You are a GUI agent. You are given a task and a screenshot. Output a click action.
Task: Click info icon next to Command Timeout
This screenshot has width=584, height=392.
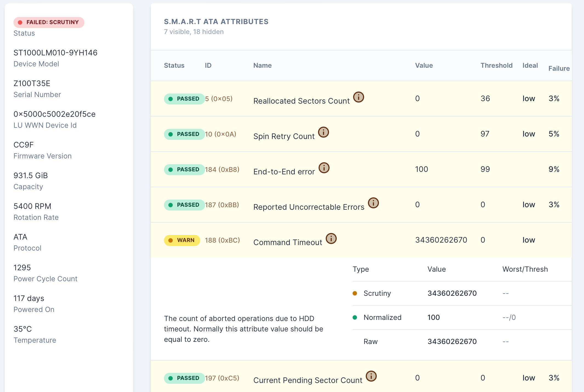tap(331, 238)
